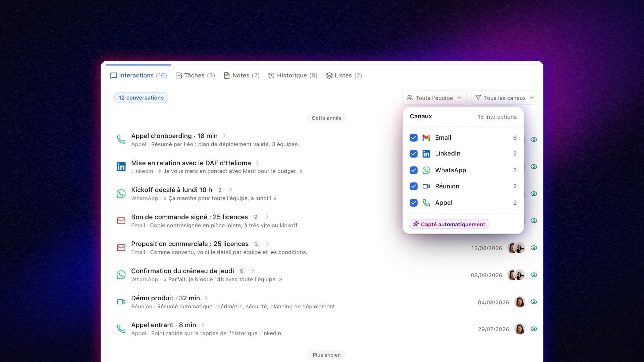Toggle eye visibility for Démo produit row
This screenshot has height=362, width=644.
pyautogui.click(x=534, y=302)
